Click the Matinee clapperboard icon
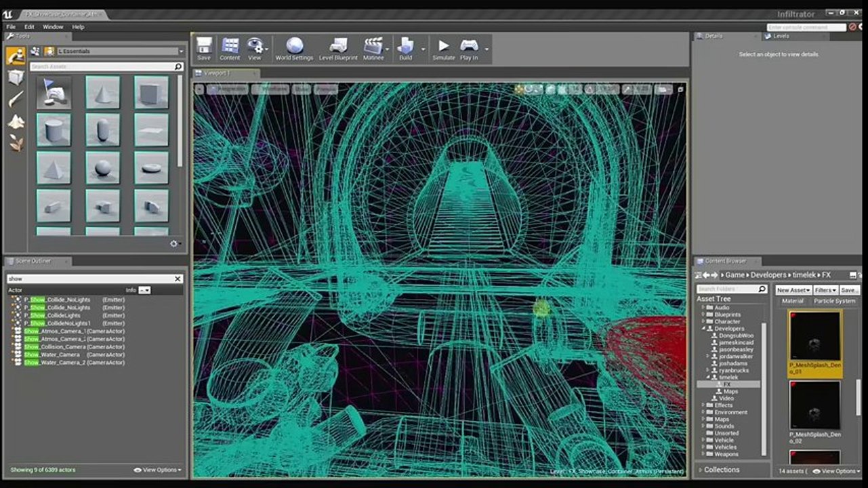 click(x=373, y=49)
